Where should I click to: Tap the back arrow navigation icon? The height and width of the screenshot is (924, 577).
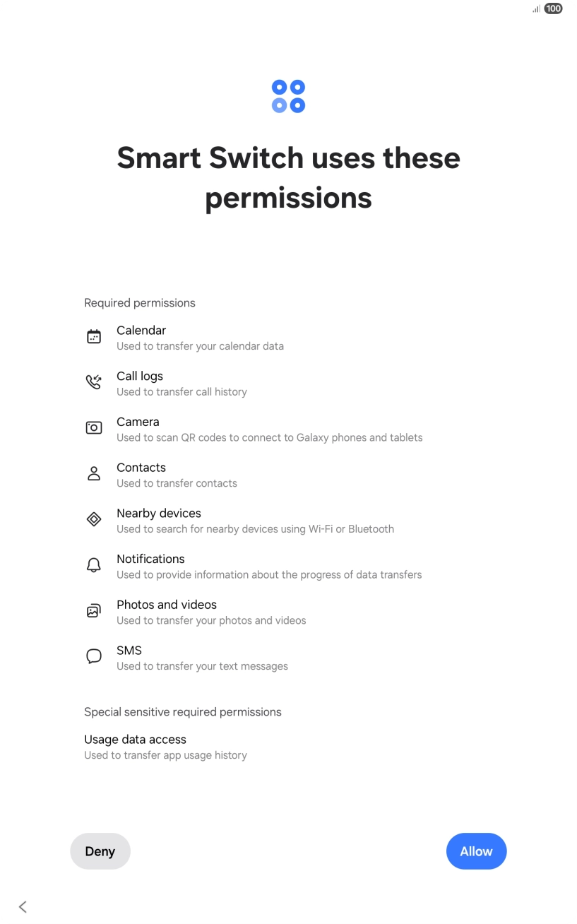pos(23,906)
